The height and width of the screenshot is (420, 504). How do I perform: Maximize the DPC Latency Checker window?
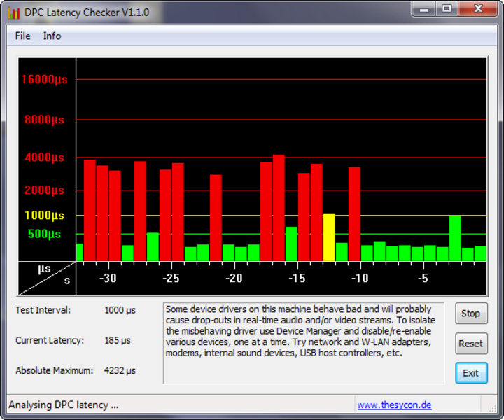447,9
